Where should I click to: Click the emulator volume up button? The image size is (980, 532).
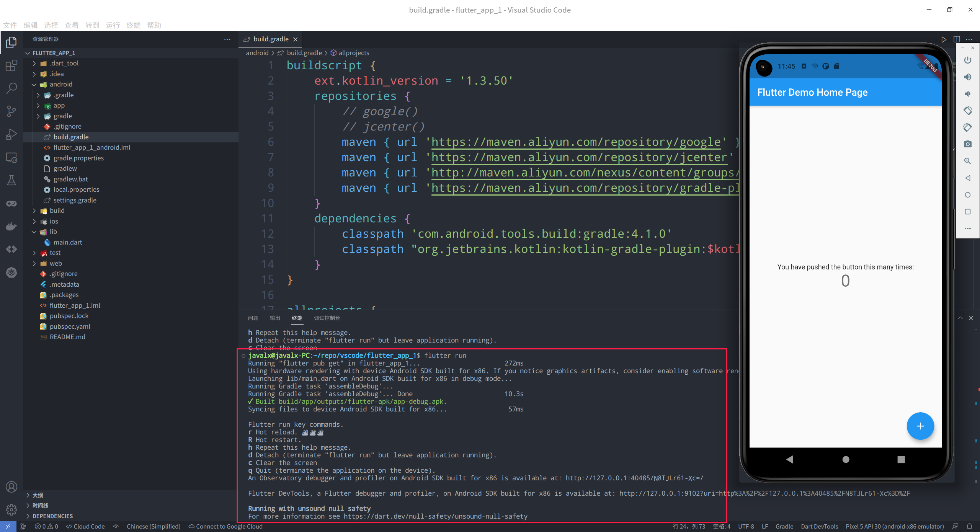point(967,77)
